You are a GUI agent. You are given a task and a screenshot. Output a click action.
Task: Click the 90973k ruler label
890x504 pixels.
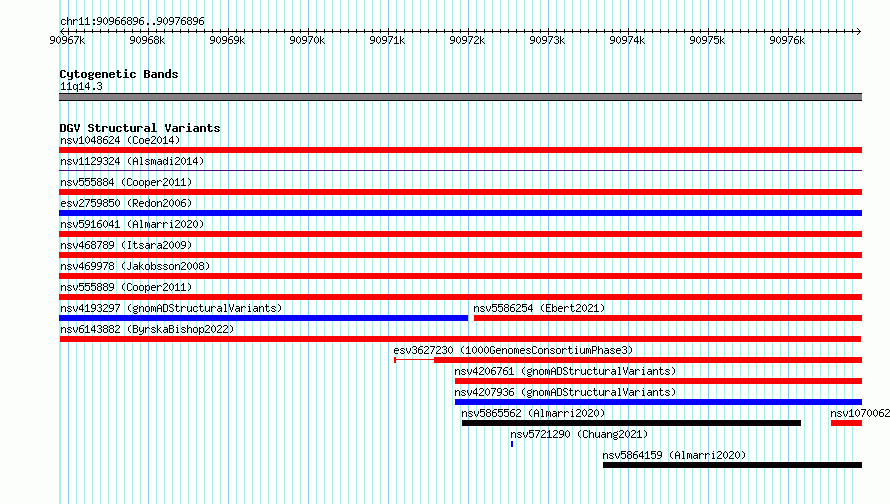pyautogui.click(x=547, y=40)
